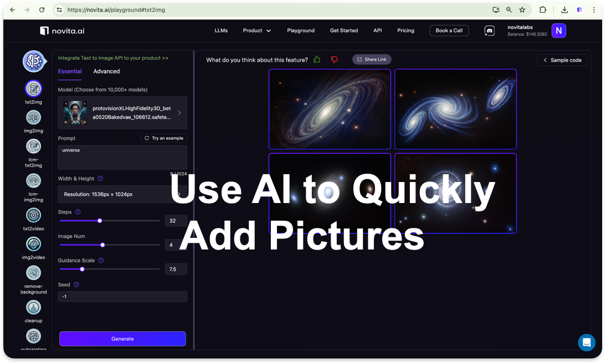This screenshot has width=606, height=364.
Task: Open the Playground nav item
Action: pos(301,30)
